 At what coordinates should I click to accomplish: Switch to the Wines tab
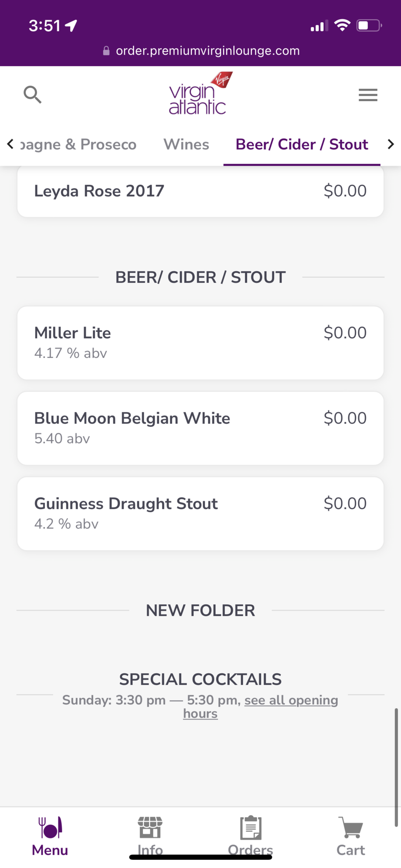[x=186, y=144]
